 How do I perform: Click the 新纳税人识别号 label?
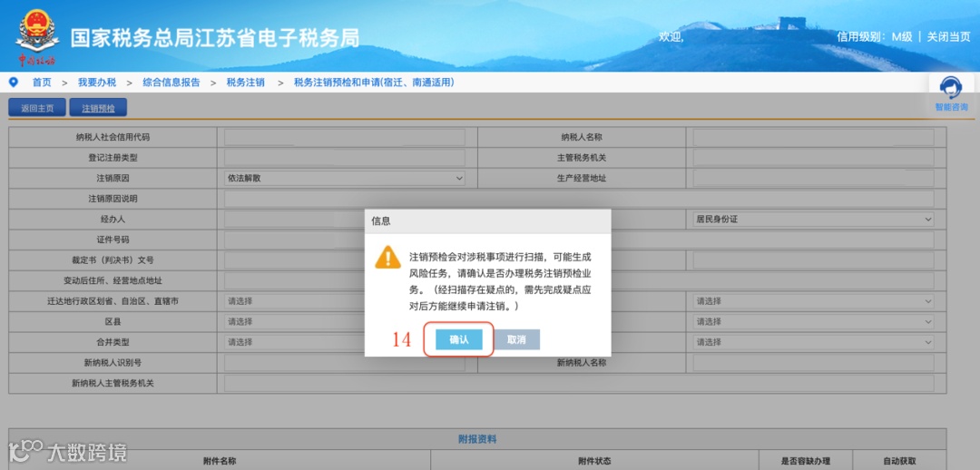click(113, 363)
